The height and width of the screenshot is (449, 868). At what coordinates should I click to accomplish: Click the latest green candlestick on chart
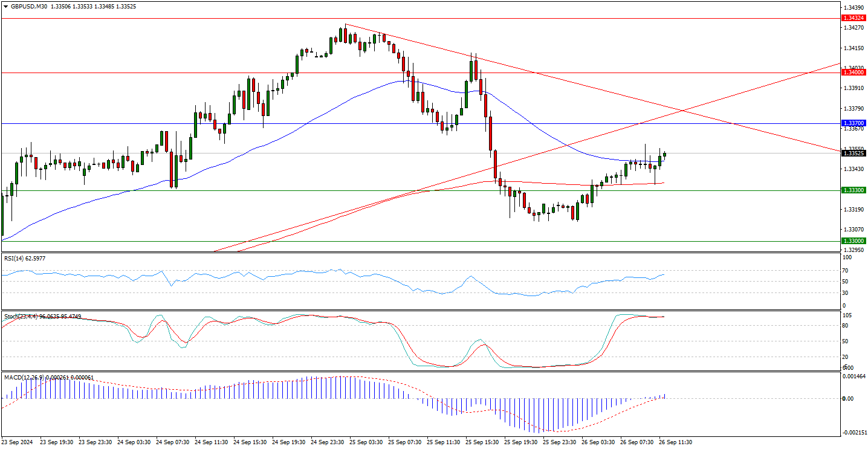pos(665,155)
